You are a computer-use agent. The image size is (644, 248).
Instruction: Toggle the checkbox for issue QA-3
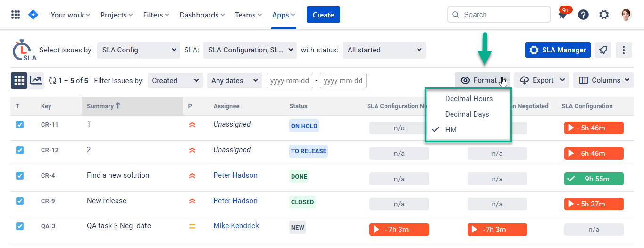point(20,226)
